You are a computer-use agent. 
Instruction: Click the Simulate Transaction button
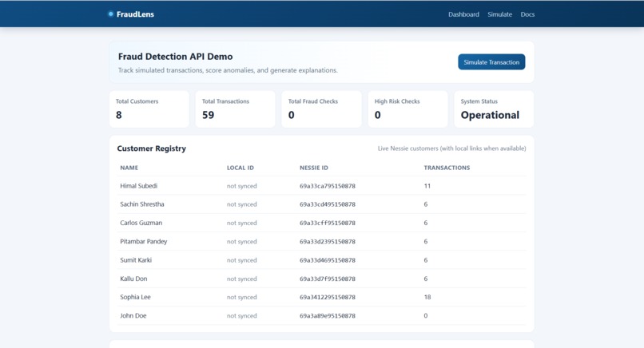491,62
